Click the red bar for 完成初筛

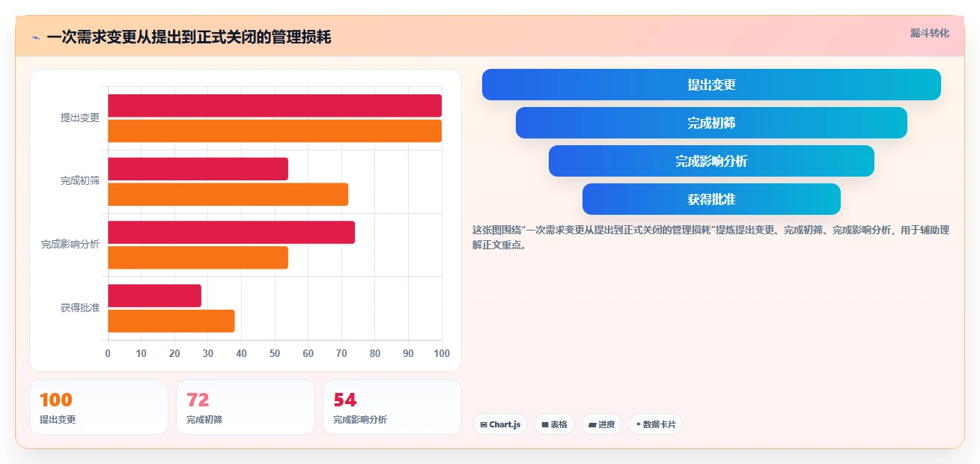(198, 169)
